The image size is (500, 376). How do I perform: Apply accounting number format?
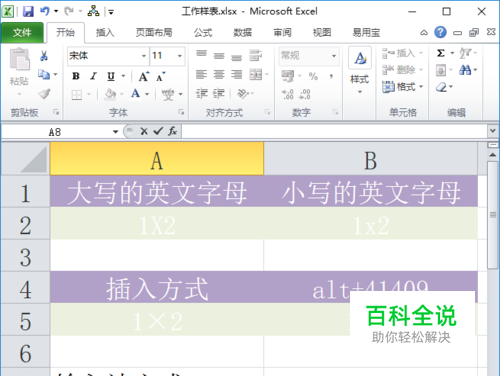point(288,76)
